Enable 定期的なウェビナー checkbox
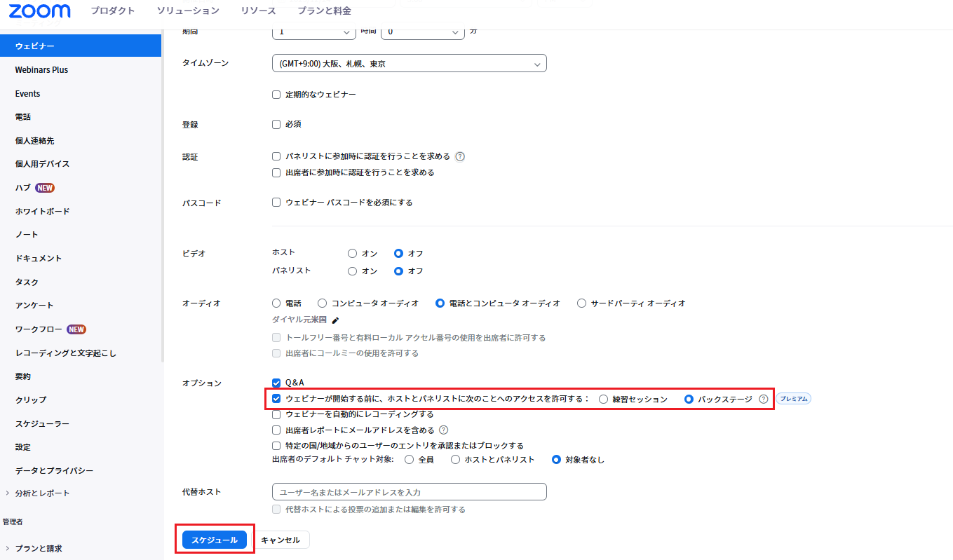The width and height of the screenshot is (953, 560). tap(276, 95)
